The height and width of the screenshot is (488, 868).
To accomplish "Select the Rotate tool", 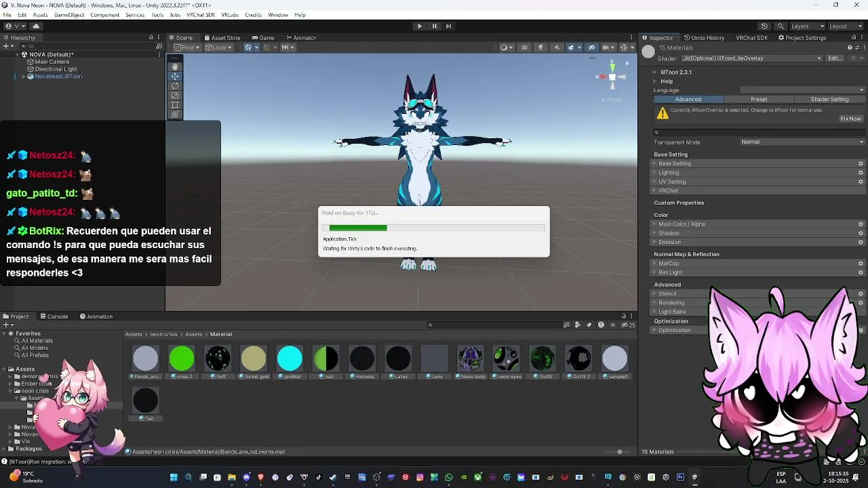I will click(x=175, y=85).
